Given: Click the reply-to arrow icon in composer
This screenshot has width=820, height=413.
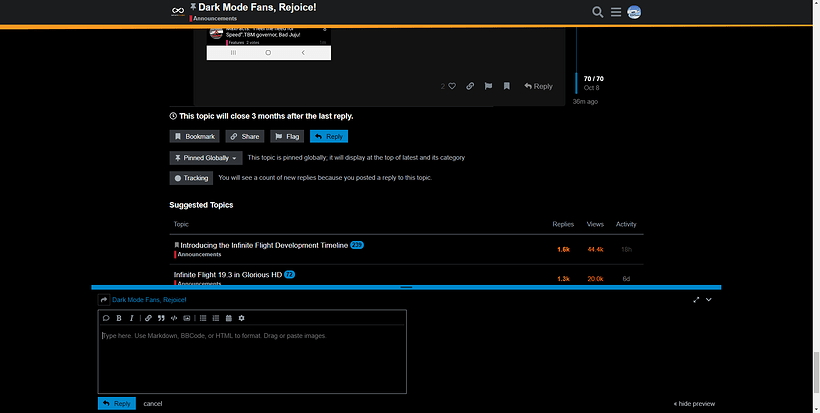Looking at the screenshot, I should point(104,300).
